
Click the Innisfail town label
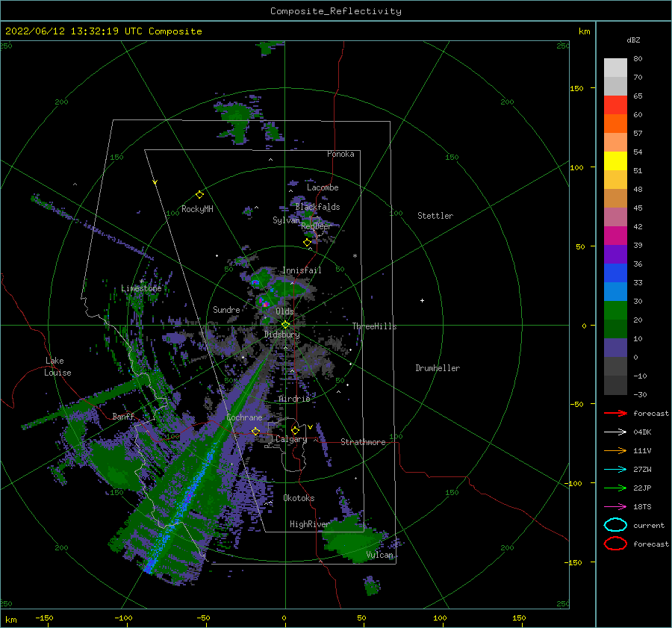[302, 270]
